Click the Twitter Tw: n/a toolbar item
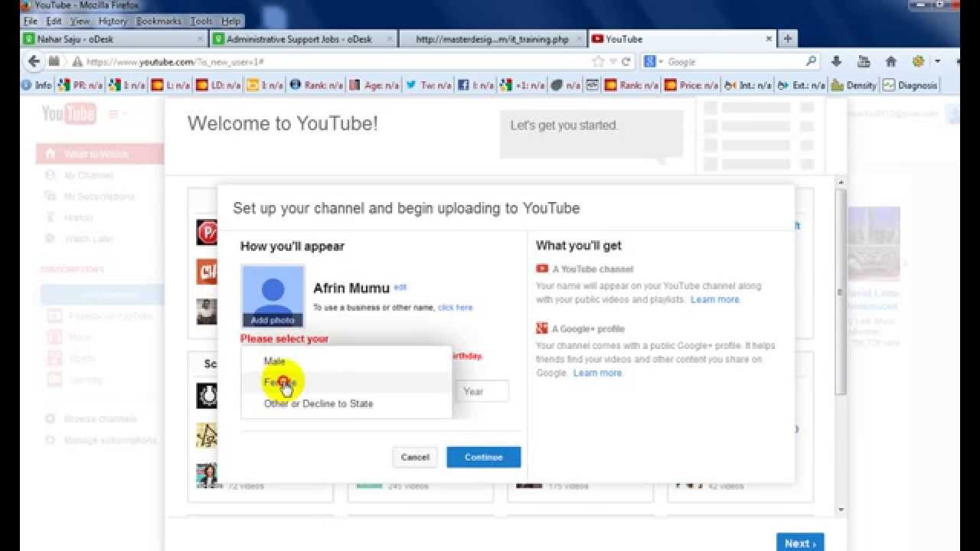The width and height of the screenshot is (980, 551). click(x=428, y=86)
